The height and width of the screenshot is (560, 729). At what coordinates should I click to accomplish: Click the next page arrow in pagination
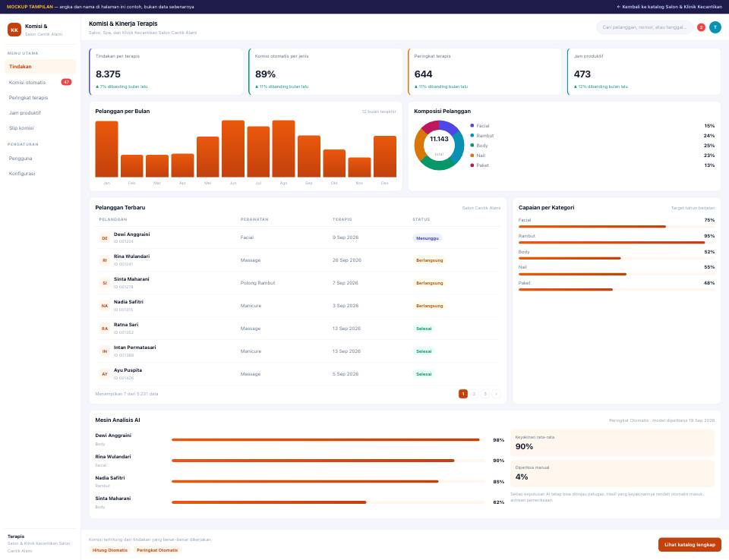tap(496, 394)
